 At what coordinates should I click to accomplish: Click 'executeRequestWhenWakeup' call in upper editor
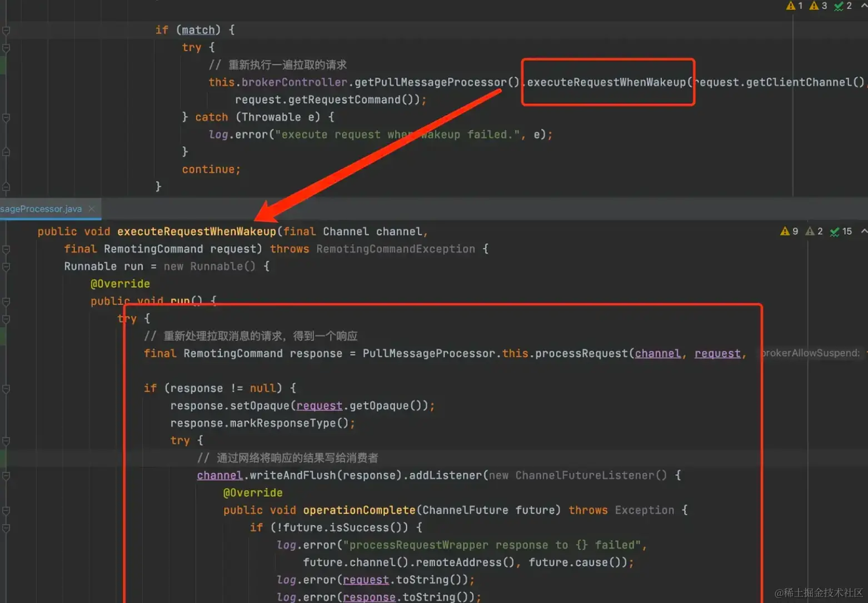[606, 82]
